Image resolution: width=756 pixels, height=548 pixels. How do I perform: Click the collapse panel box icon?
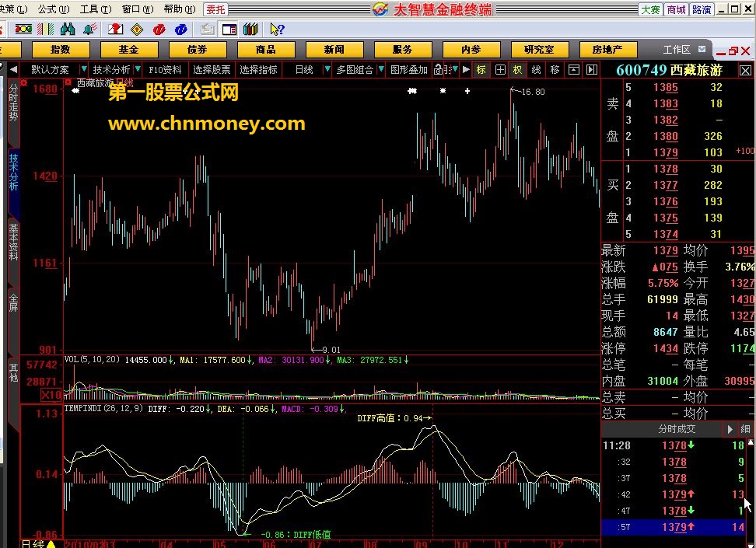(574, 70)
